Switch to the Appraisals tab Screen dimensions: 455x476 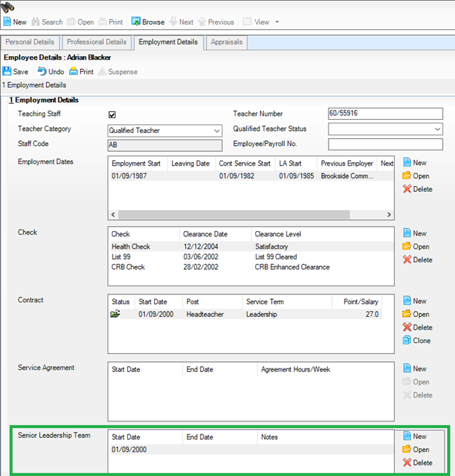coord(227,42)
